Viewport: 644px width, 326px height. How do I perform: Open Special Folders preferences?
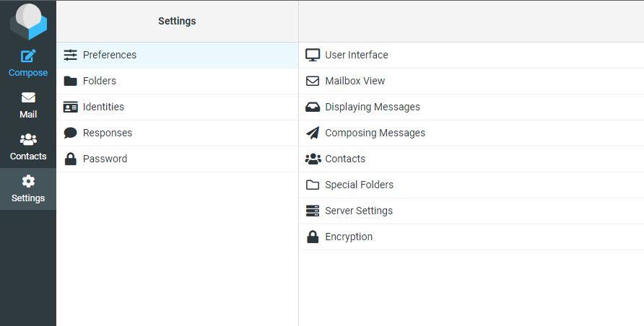(x=471, y=185)
